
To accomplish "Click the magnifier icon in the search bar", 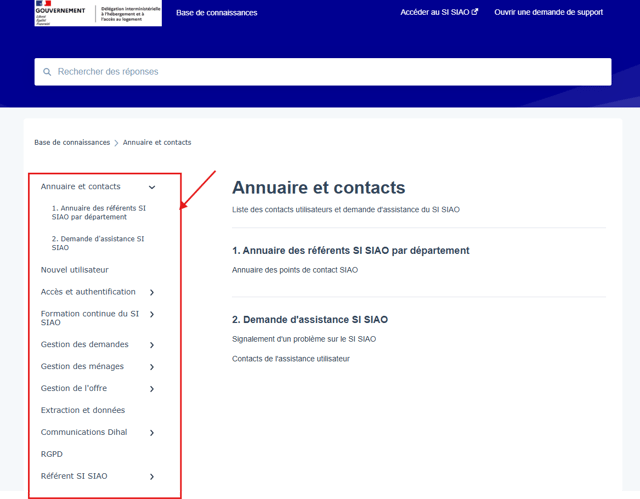I will [47, 72].
